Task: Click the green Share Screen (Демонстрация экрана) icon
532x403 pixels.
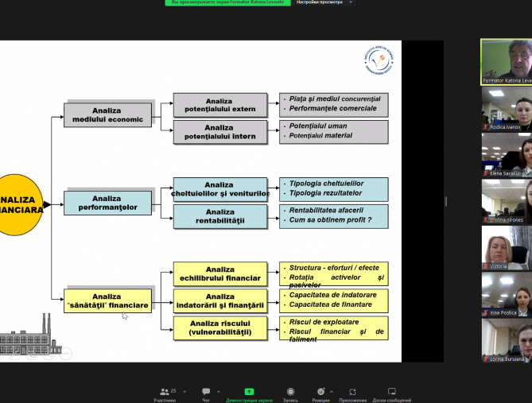Action: click(x=248, y=391)
